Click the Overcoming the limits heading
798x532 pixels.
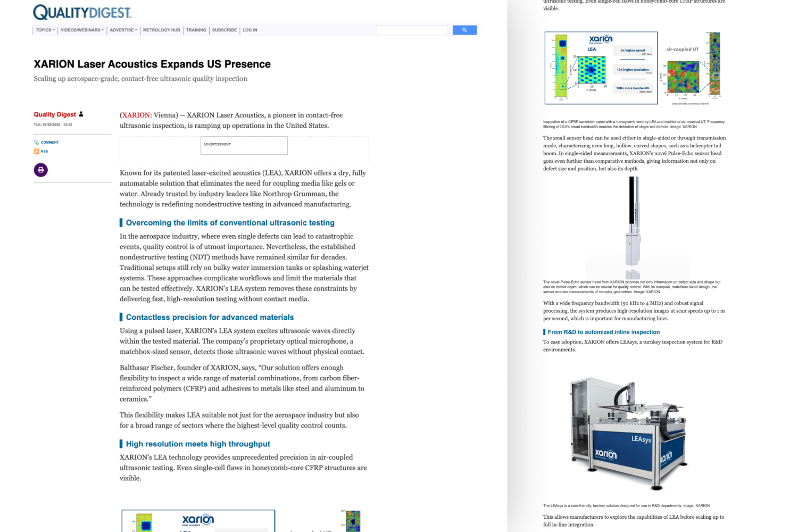[x=230, y=223]
